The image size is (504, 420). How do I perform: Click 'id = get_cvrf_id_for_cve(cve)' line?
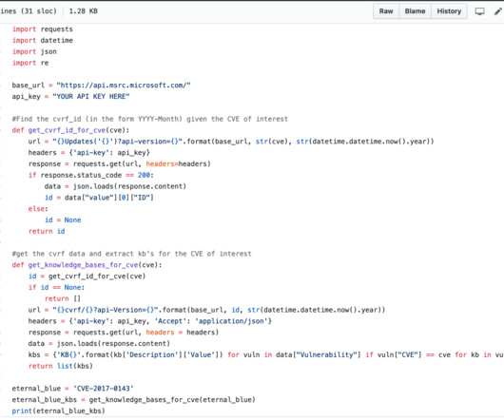tap(87, 277)
